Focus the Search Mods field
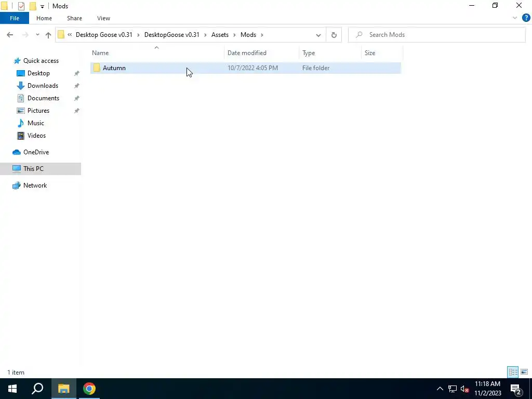This screenshot has height=399, width=532. tap(437, 35)
